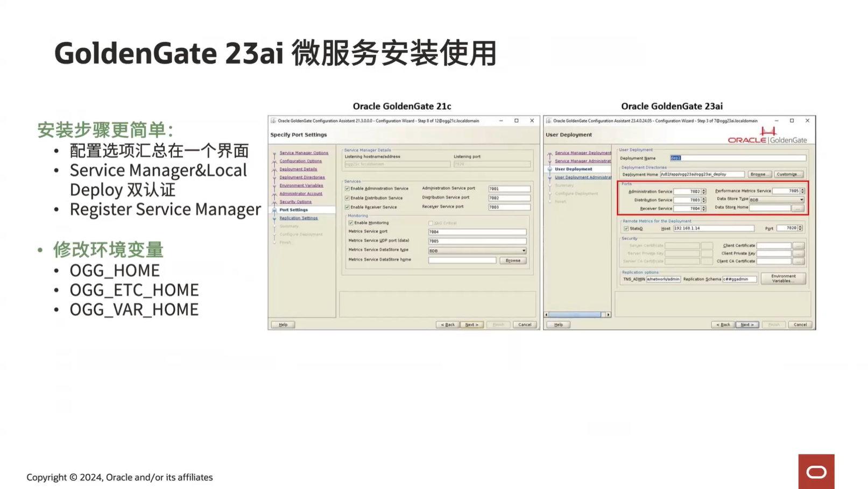Click the Host field showing 192.168.1.14

click(x=714, y=228)
